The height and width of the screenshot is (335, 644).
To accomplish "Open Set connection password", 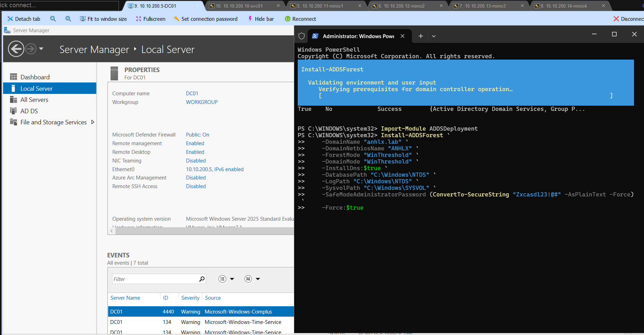I will 206,19.
